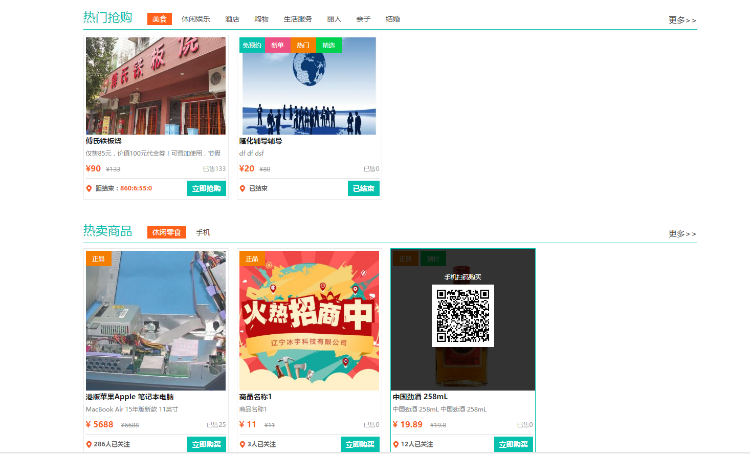Click the green 精选 tag

tap(329, 45)
